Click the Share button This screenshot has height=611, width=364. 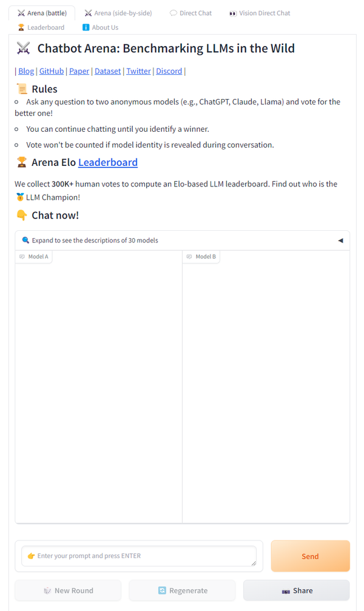click(x=296, y=590)
